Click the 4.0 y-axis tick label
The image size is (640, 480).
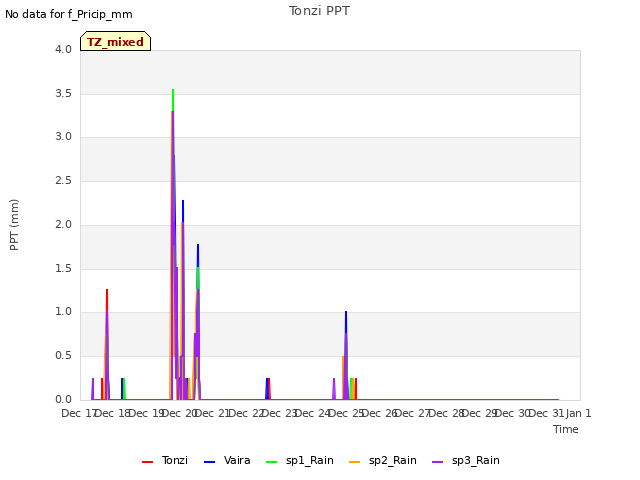click(63, 49)
